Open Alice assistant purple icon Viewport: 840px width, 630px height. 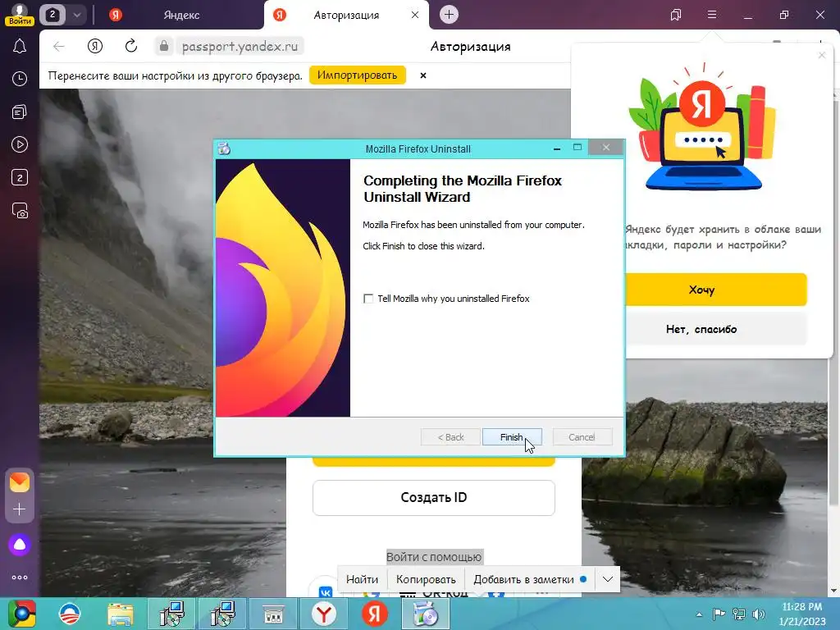click(20, 545)
